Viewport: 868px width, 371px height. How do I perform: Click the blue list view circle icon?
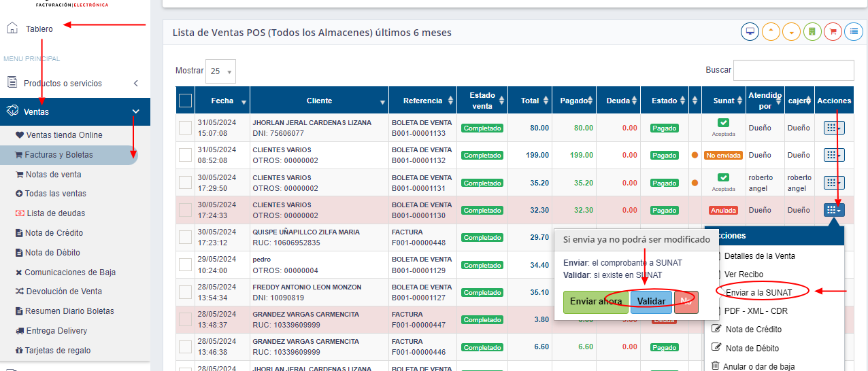(x=854, y=31)
